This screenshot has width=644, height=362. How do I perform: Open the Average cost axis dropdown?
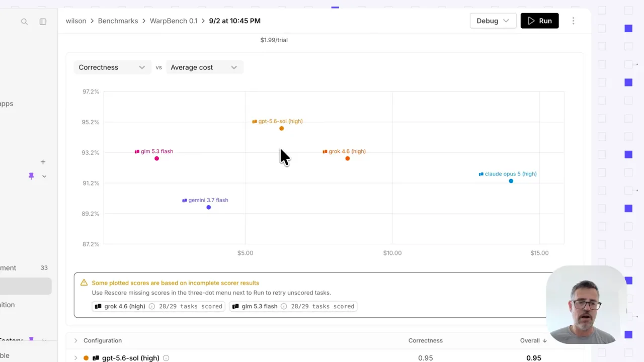pos(204,67)
